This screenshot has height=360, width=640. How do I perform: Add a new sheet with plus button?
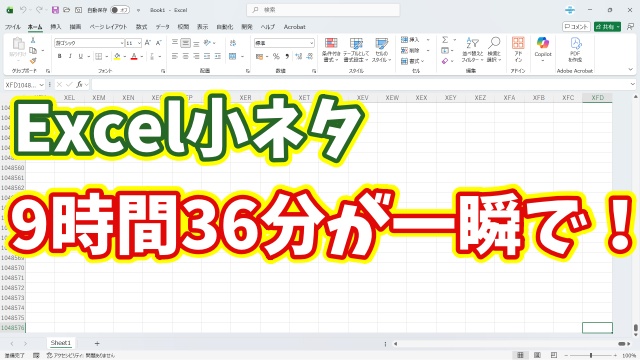(x=97, y=344)
